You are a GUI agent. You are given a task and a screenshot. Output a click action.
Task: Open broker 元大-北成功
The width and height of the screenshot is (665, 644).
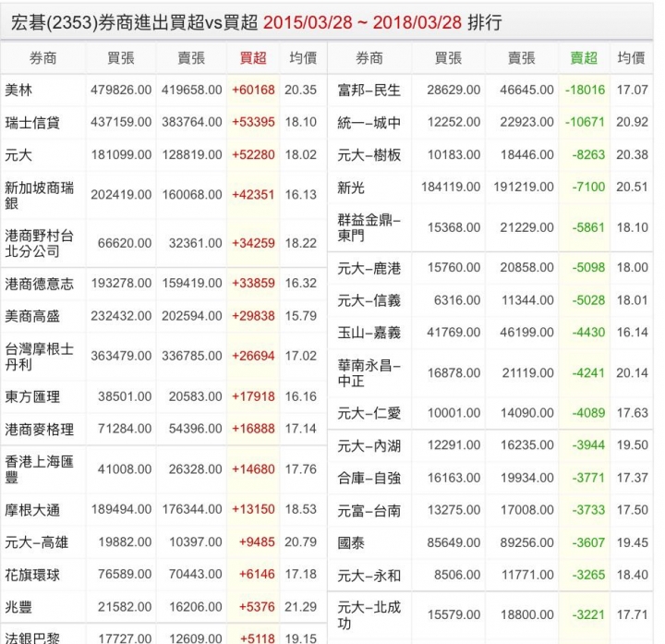click(x=369, y=615)
